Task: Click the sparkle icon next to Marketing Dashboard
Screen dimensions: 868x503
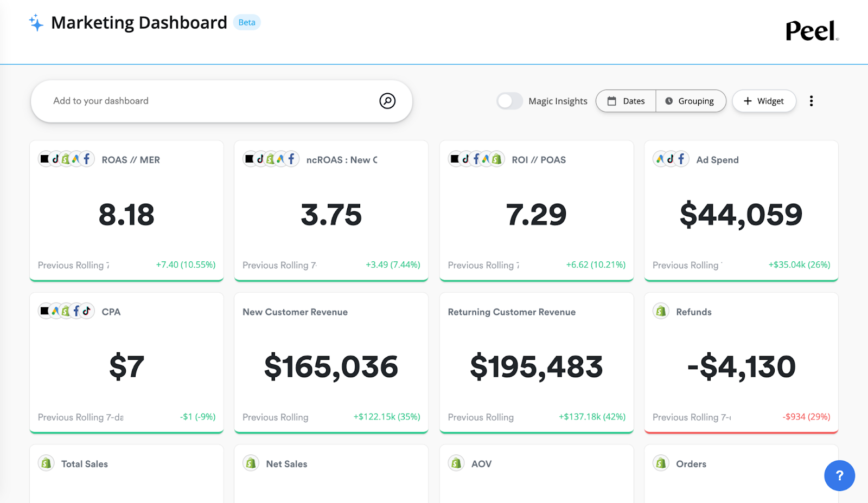Action: coord(36,23)
